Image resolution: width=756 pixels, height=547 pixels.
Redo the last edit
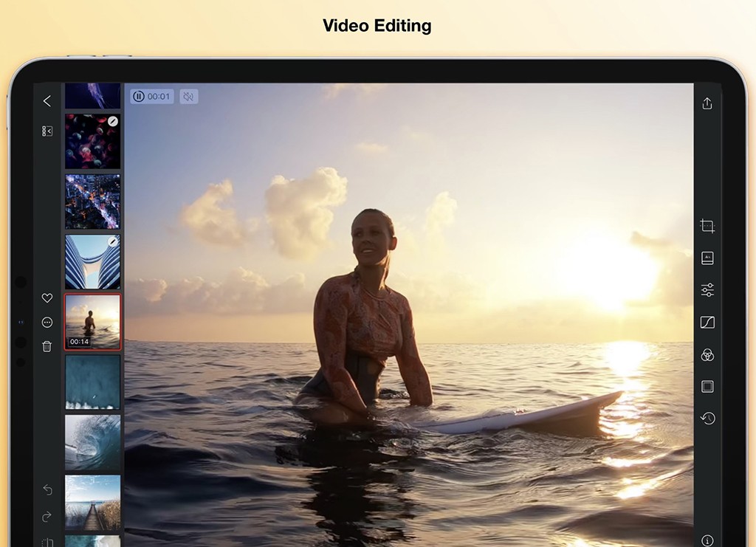47,517
